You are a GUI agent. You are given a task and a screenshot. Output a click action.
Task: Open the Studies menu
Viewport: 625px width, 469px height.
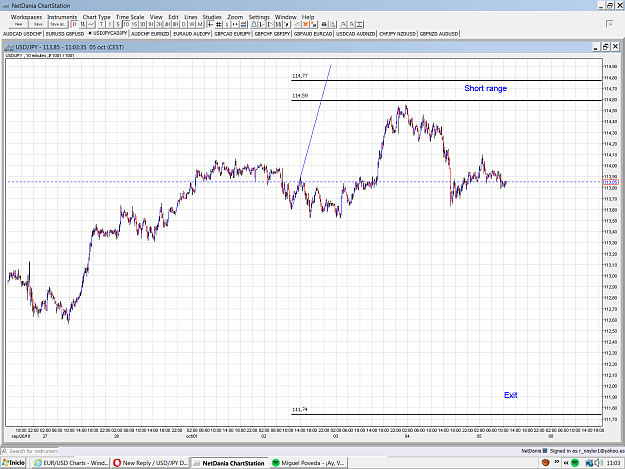pos(212,17)
